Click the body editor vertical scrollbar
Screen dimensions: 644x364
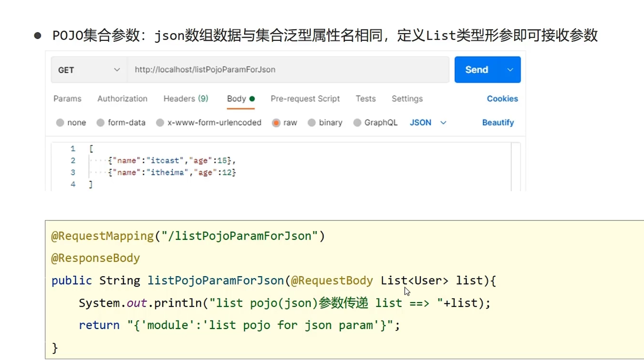coord(516,166)
